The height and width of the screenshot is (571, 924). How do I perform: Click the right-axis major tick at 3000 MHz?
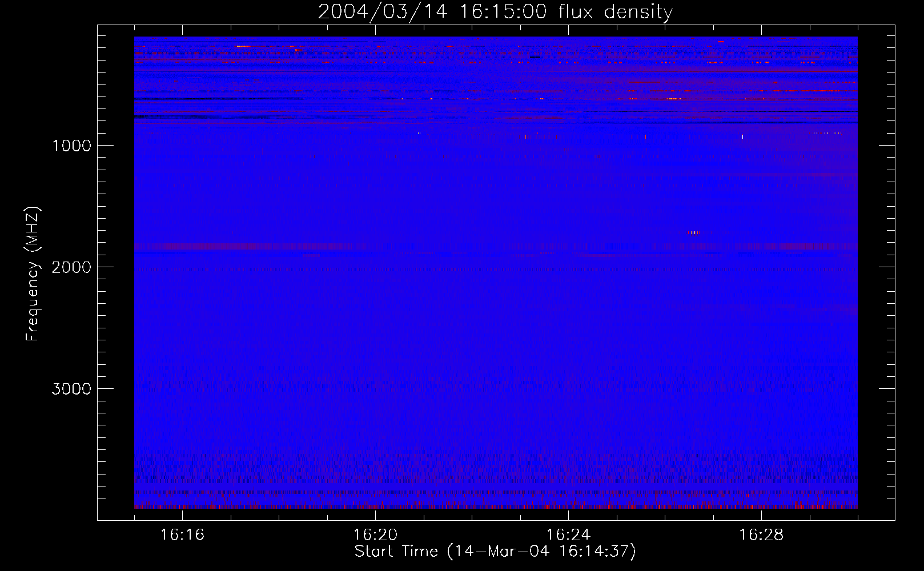(x=887, y=388)
